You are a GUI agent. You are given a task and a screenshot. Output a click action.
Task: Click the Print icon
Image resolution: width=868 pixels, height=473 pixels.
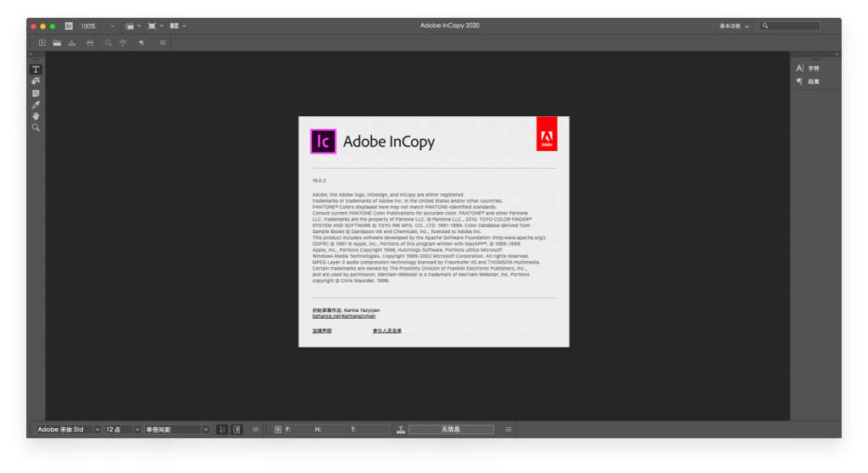90,42
